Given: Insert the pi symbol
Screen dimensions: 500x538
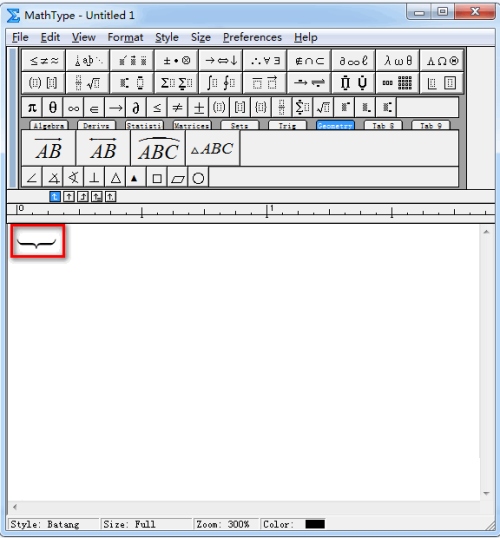Looking at the screenshot, I should 32,108.
